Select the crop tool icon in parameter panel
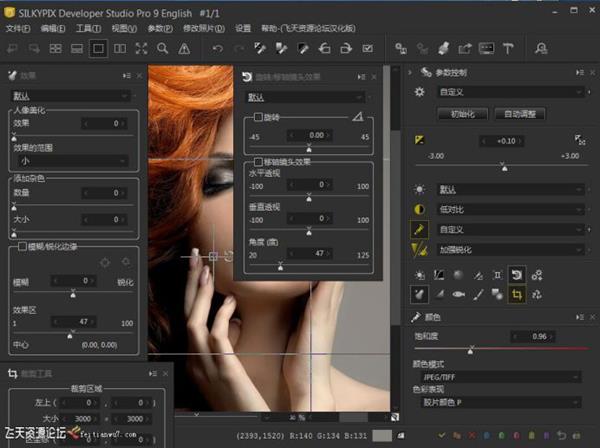600x448 pixels. [x=518, y=294]
